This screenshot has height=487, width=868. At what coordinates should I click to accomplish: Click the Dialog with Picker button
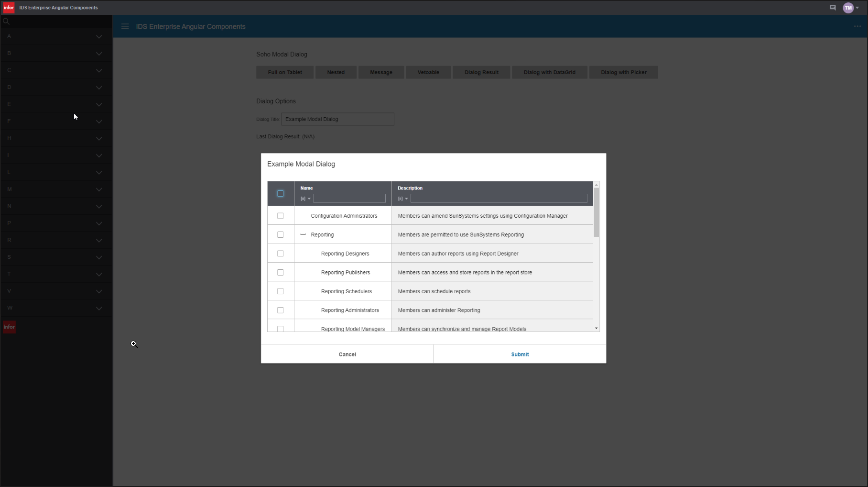(624, 72)
